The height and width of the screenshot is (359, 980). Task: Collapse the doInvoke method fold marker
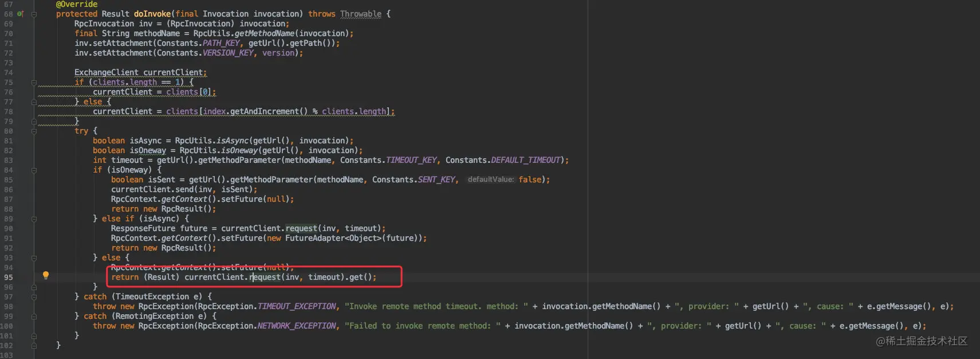[34, 14]
